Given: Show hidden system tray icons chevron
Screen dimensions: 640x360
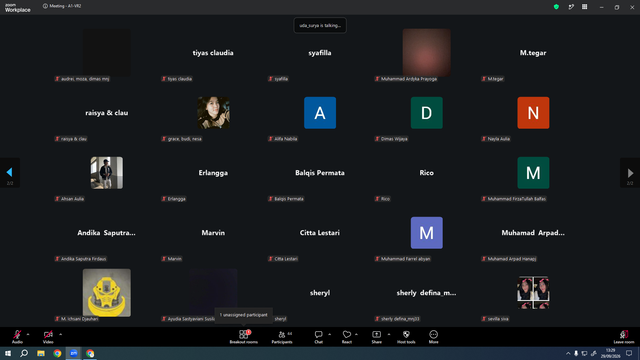Looking at the screenshot, I should pos(568,353).
